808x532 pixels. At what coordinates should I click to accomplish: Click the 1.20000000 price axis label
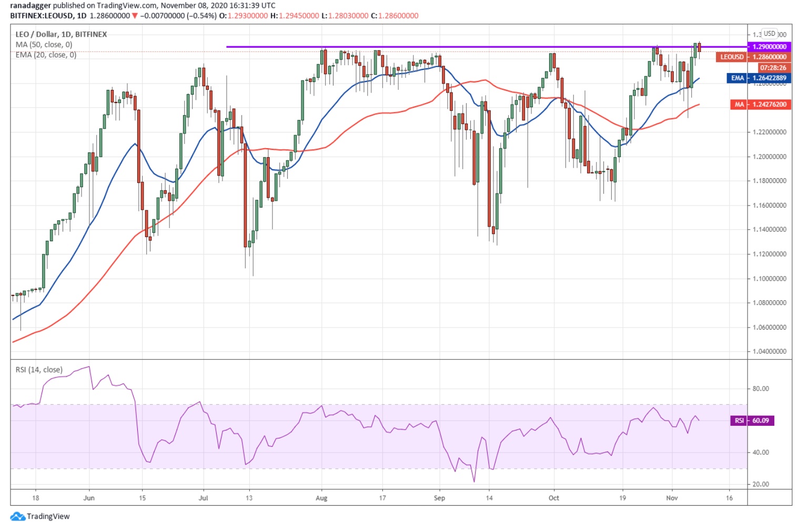click(769, 157)
